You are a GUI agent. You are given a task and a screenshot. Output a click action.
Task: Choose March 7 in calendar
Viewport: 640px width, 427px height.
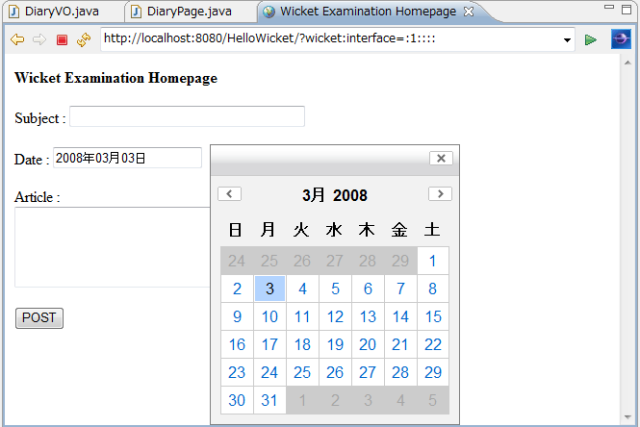[400, 289]
